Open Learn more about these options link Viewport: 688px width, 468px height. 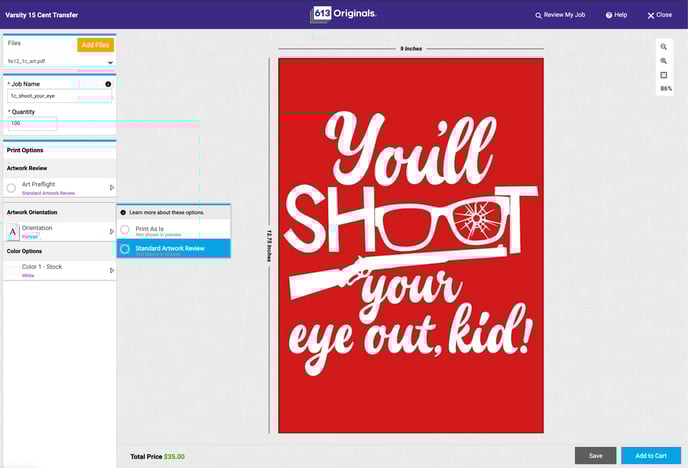click(166, 212)
